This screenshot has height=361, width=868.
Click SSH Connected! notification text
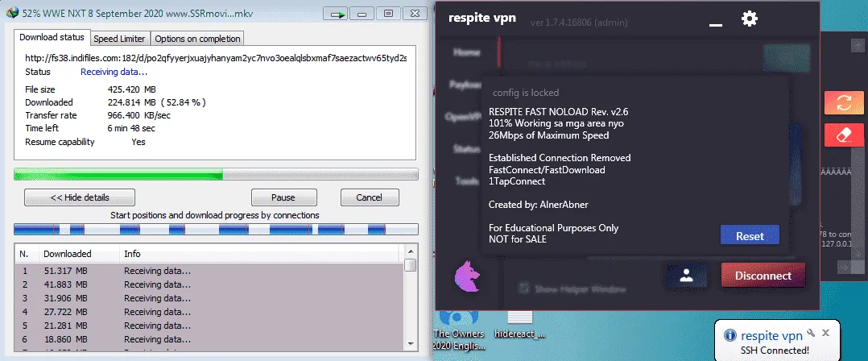point(775,350)
